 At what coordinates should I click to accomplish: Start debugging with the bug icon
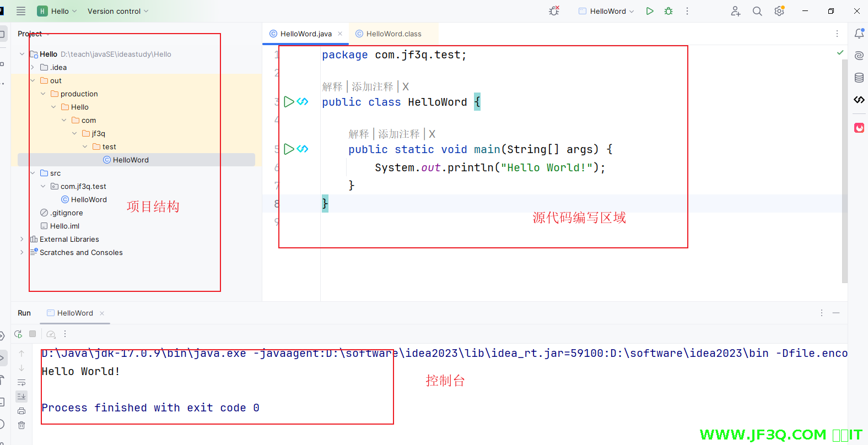tap(668, 11)
